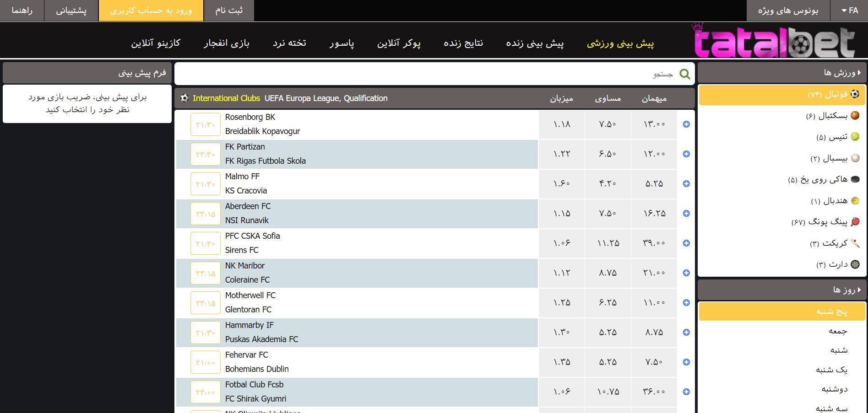The height and width of the screenshot is (413, 868).
Task: Select home odds 1.18 for Rosenborg BK
Action: tap(562, 124)
